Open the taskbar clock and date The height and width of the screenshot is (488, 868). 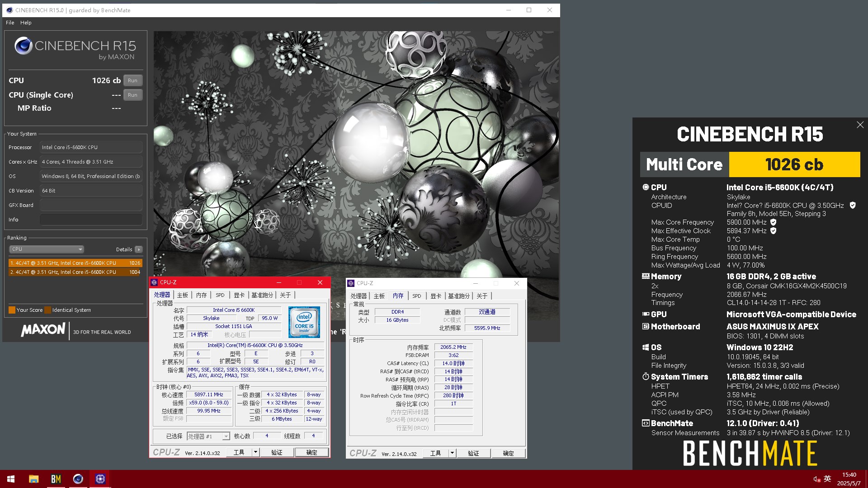coord(849,479)
